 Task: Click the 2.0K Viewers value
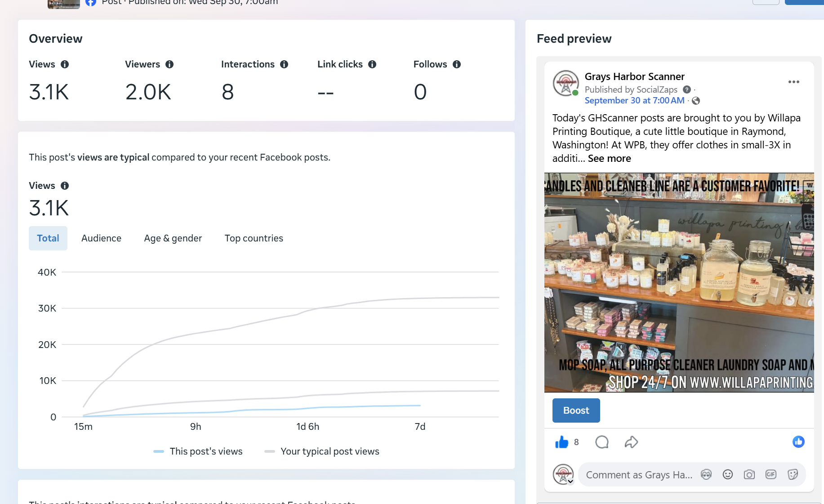(148, 92)
